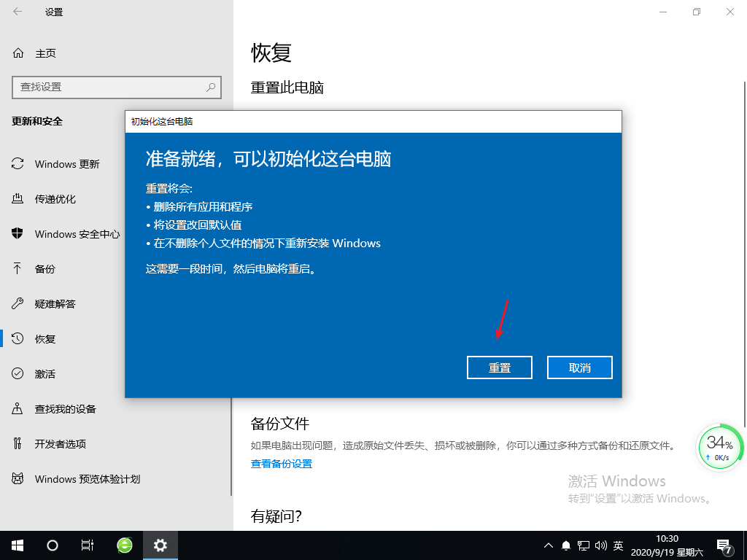Select the 备份 upload arrow icon

pos(18,269)
